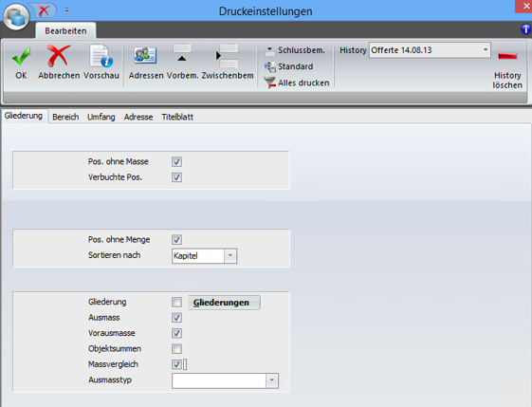Screen dimensions: 532x407
Task: Open the Adressen contacts icon
Action: coord(145,55)
